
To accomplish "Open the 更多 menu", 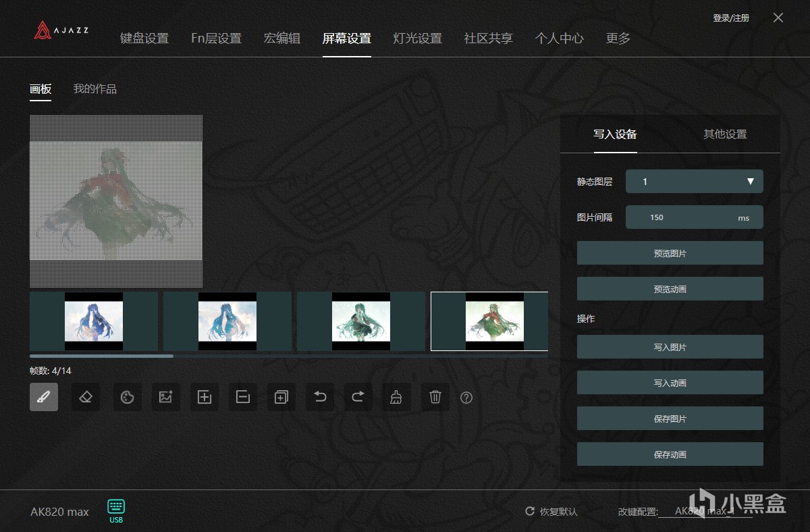I will tap(618, 38).
